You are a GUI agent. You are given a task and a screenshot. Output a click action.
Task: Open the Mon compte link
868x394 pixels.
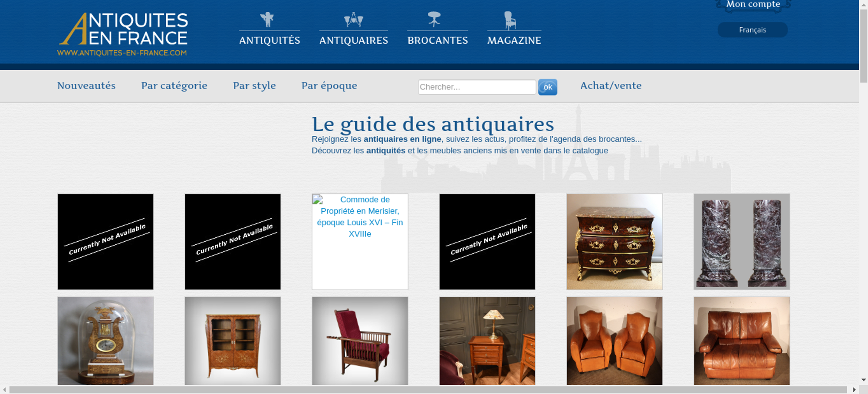pos(753,5)
